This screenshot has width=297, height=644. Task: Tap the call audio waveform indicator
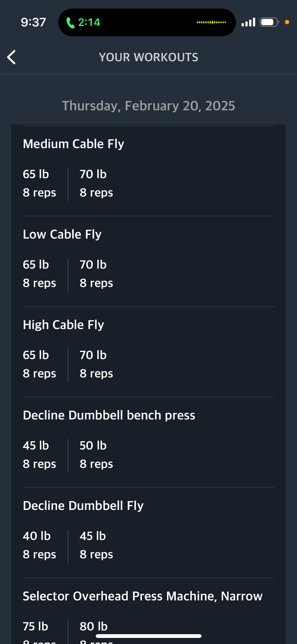pos(211,22)
